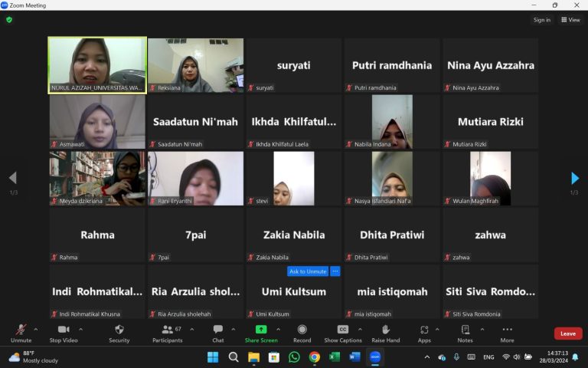Expand caption options arrow next to Show Captions
This screenshot has height=368, width=588.
pyautogui.click(x=360, y=330)
